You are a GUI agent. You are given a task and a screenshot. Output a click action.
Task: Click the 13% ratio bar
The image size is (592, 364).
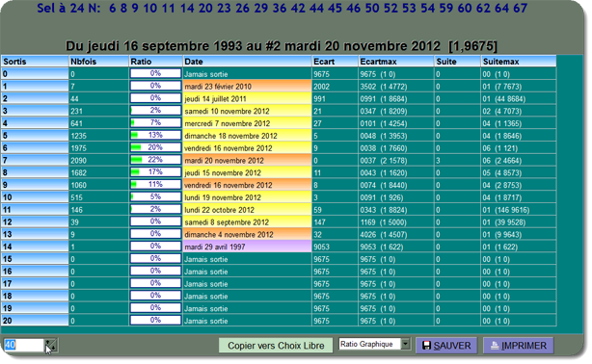point(155,135)
